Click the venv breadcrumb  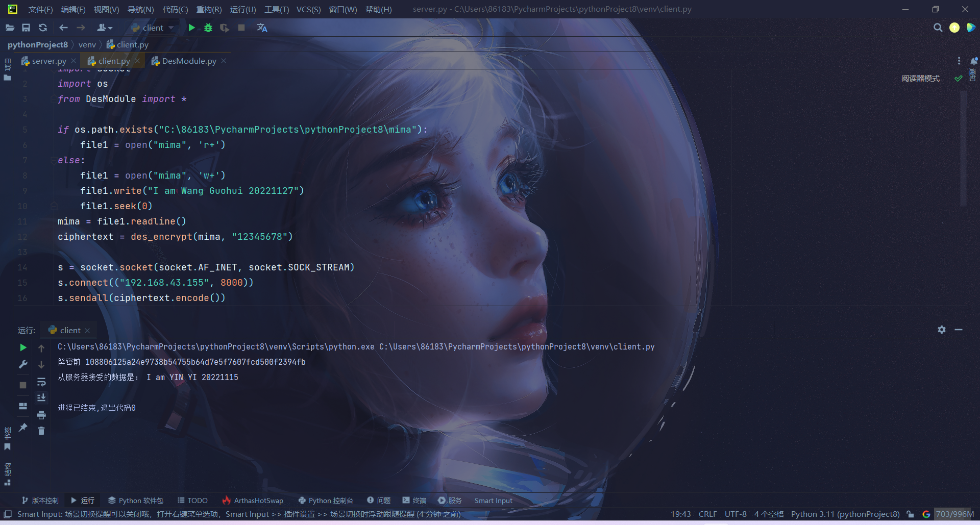click(x=87, y=45)
